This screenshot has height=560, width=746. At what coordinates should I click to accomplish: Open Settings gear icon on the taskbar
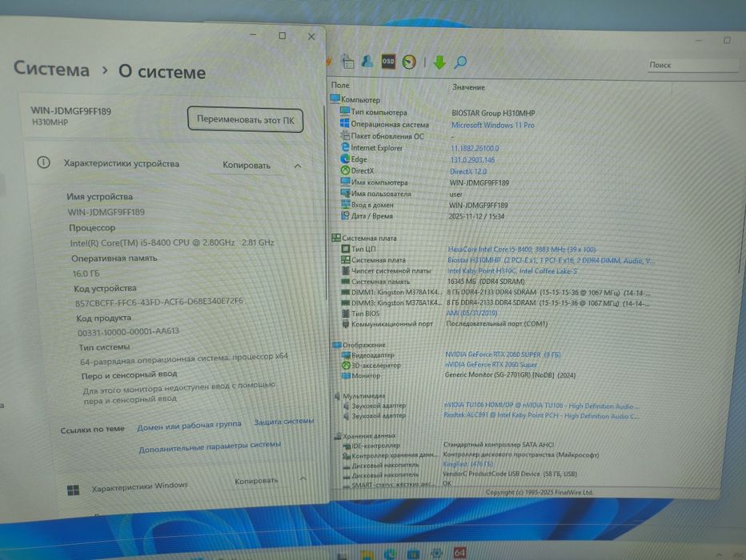click(435, 553)
